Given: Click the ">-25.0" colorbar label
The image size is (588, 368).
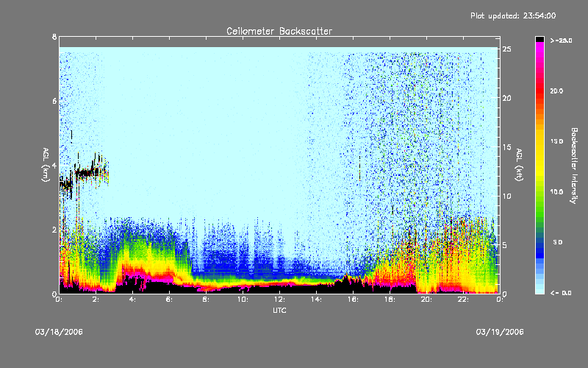Looking at the screenshot, I should tap(561, 40).
